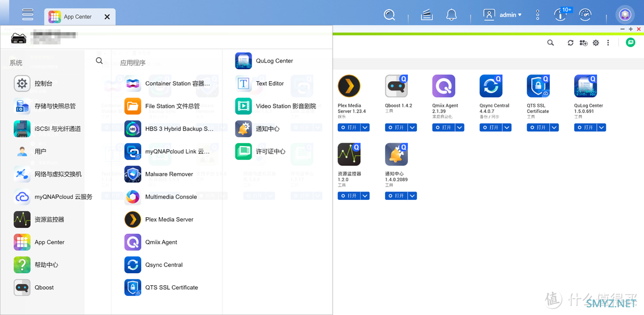Close the App Center tab

pyautogui.click(x=107, y=17)
